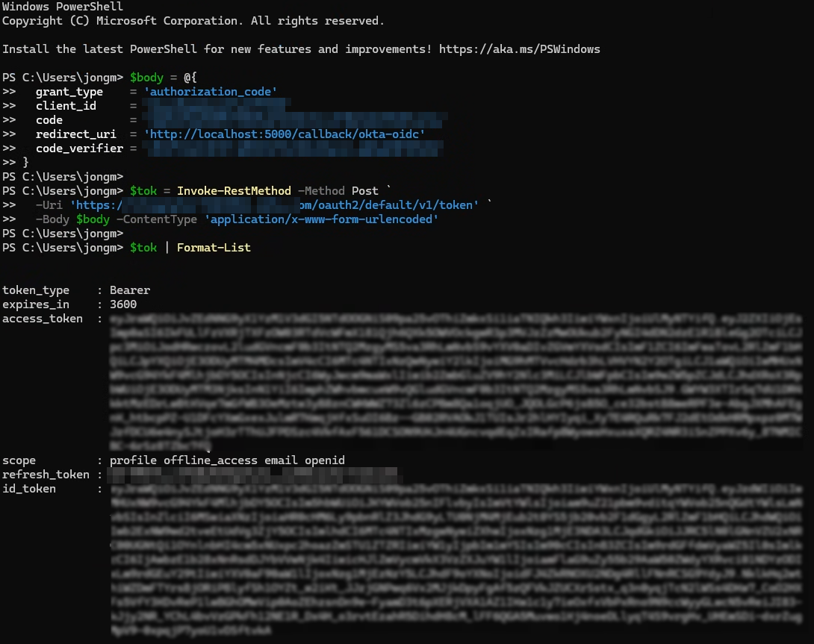Click the 'application/x-www-form-urlencoded' string
This screenshot has height=644, width=814.
coord(321,219)
